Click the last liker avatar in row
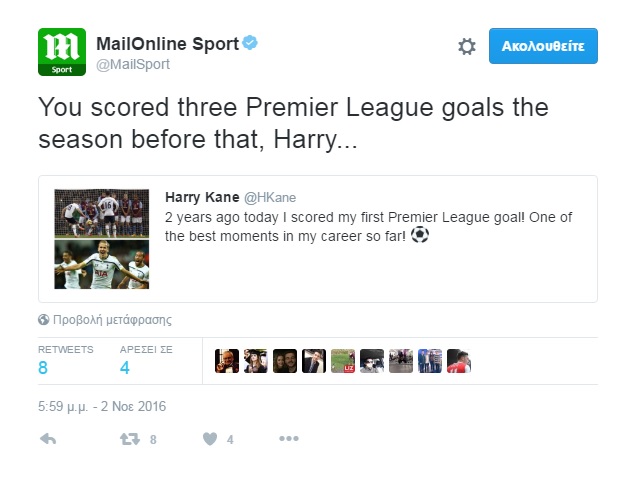636x478 pixels. point(458,361)
